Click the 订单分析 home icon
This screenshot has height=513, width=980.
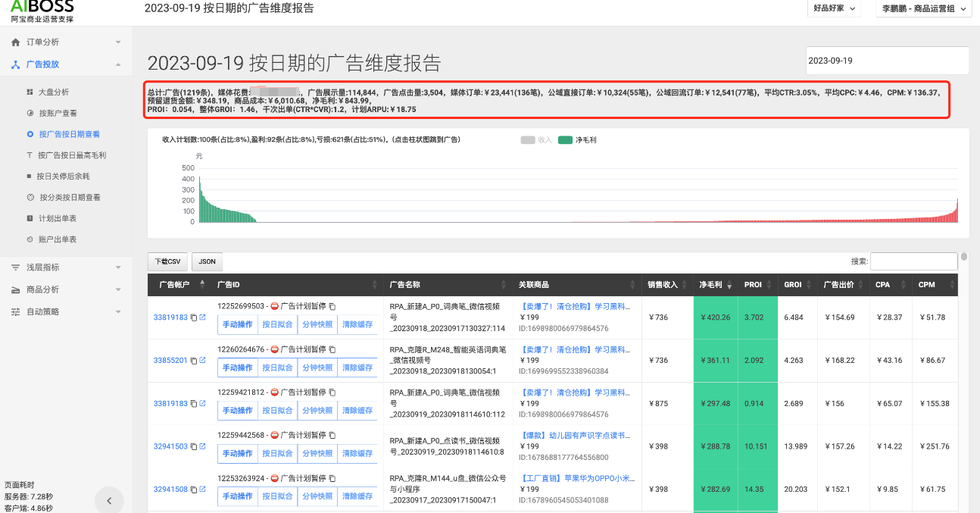(x=16, y=42)
